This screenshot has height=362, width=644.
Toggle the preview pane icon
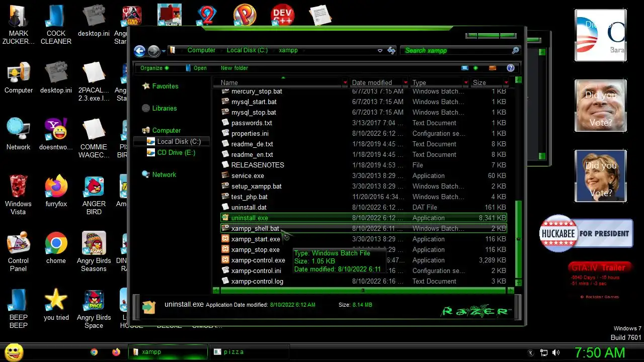(x=493, y=68)
